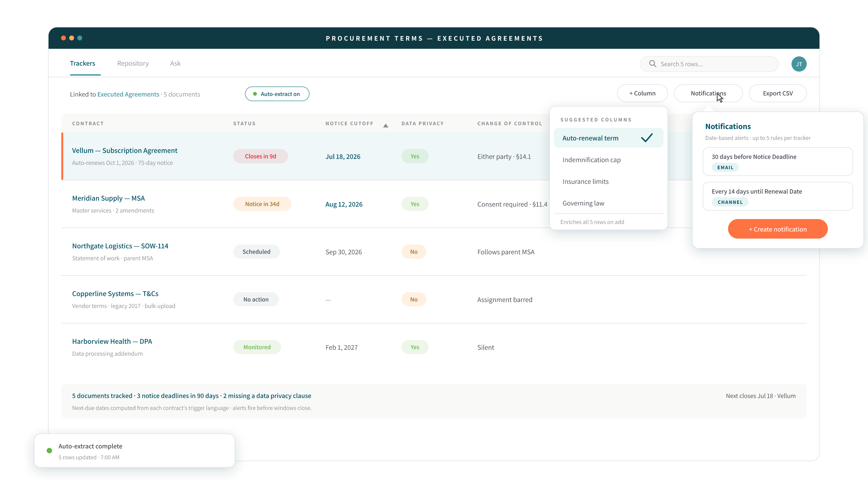Switch to the Trackers tab
The image size is (868, 488).
tap(82, 63)
